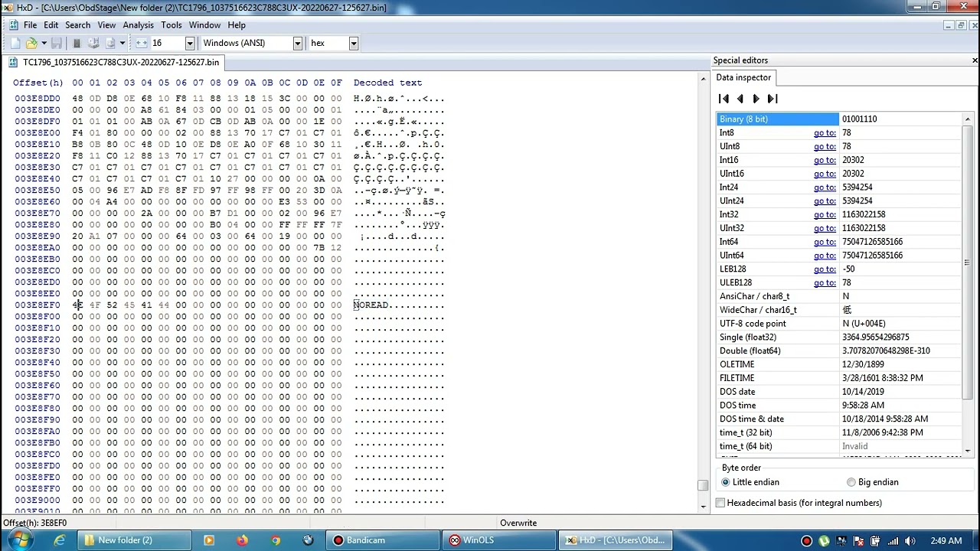Open the Tools menu
This screenshot has width=980, height=551.
pos(171,25)
